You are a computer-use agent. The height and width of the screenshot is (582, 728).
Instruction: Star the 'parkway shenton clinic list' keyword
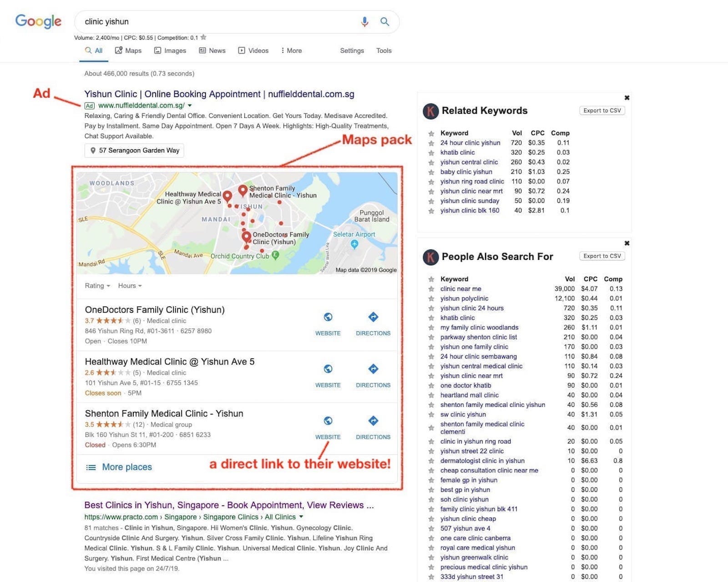(431, 337)
